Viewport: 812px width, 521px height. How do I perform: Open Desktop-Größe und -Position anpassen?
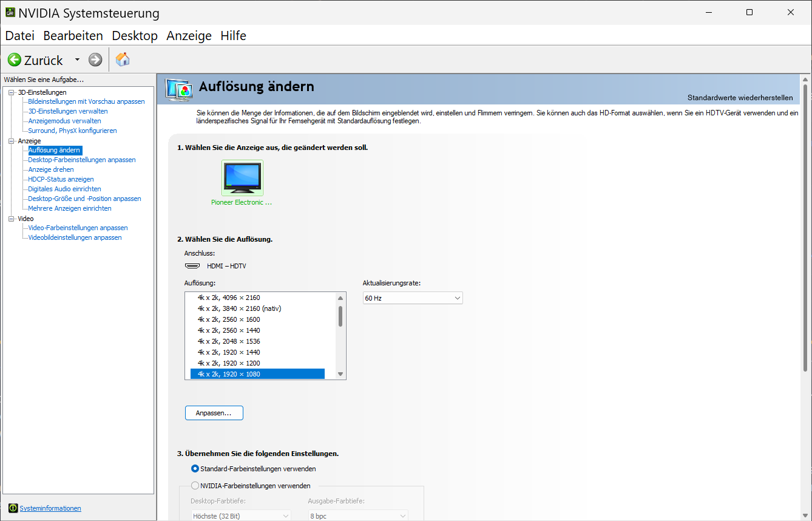(x=85, y=199)
